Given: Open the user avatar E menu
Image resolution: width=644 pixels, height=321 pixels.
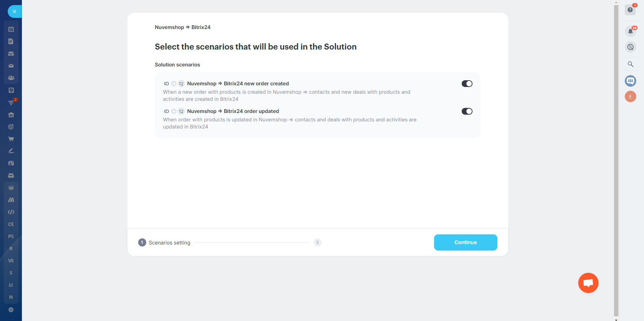Looking at the screenshot, I should pos(630,97).
